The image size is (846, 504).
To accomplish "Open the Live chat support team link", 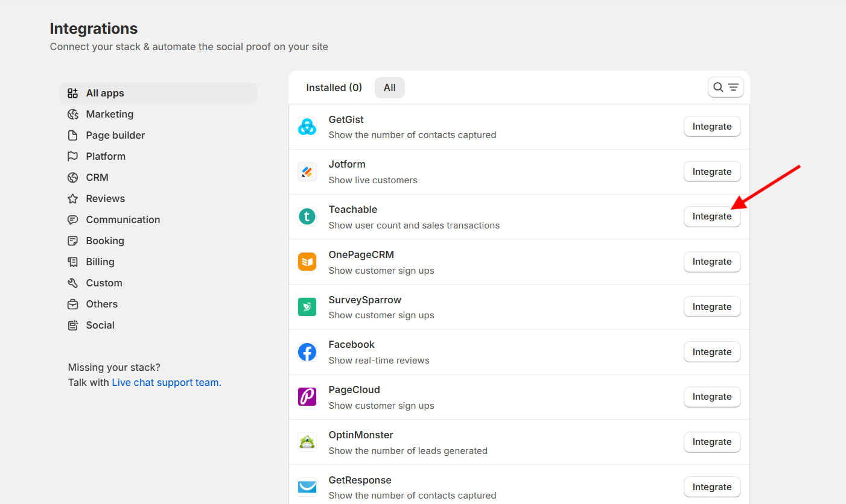I will [x=167, y=382].
